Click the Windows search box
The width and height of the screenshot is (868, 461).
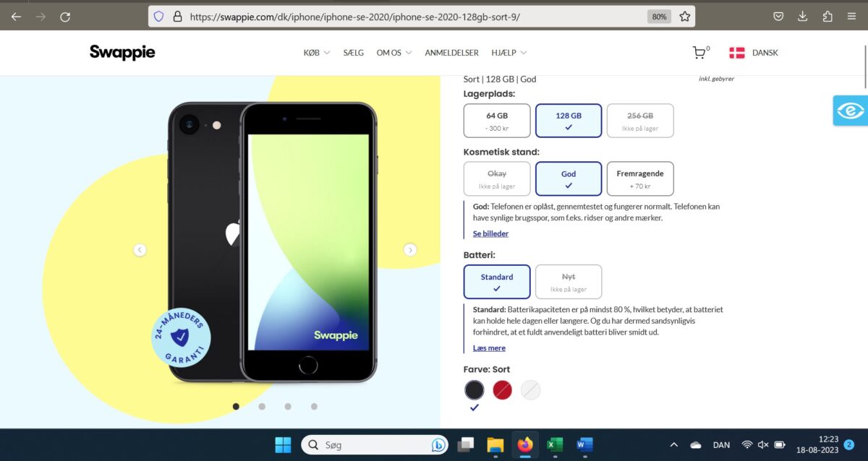pyautogui.click(x=375, y=445)
